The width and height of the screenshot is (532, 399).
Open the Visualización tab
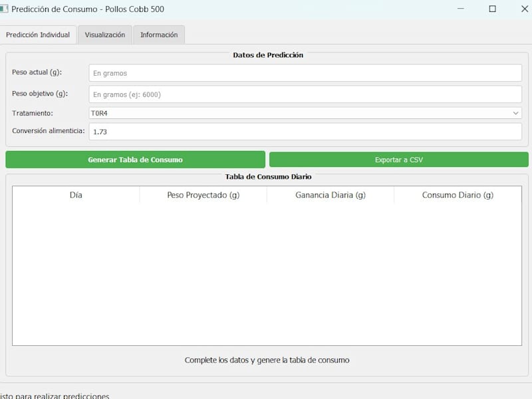click(105, 35)
